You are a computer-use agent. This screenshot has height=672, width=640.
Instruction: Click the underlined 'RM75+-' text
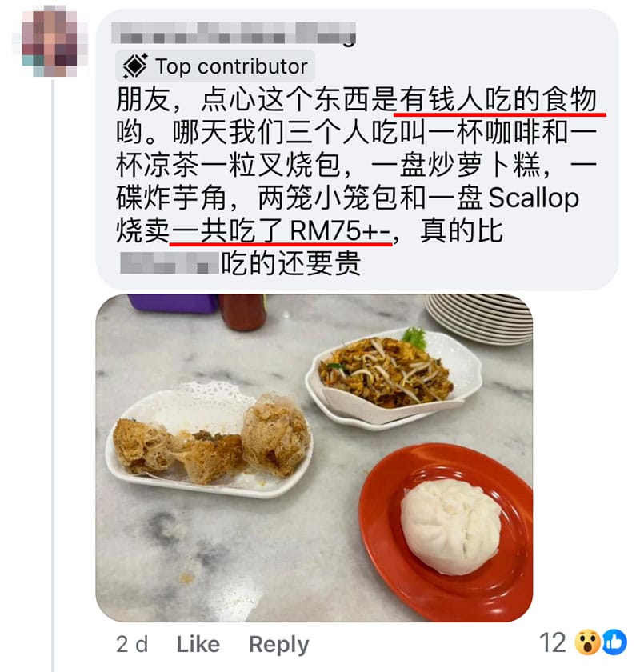coord(339,231)
